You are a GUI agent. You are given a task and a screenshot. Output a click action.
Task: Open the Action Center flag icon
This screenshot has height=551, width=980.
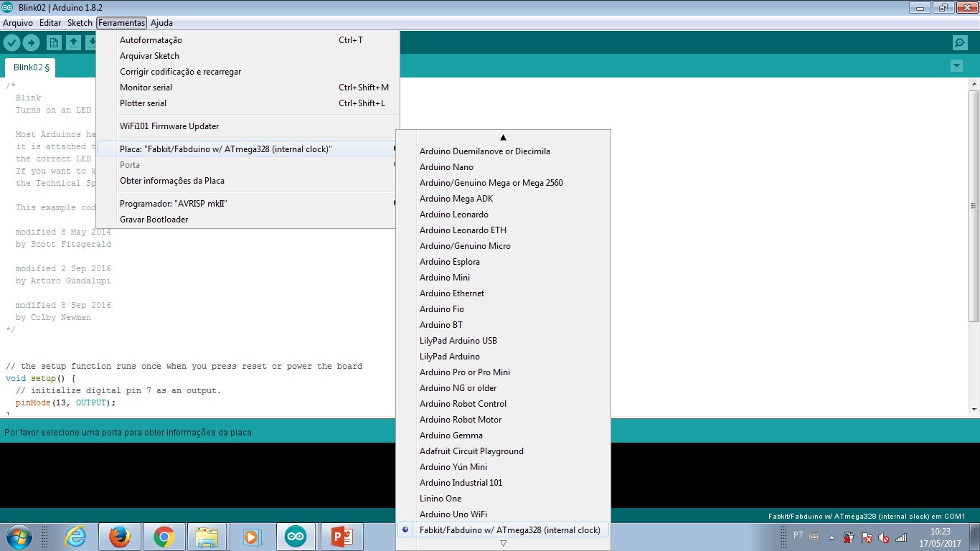(867, 537)
